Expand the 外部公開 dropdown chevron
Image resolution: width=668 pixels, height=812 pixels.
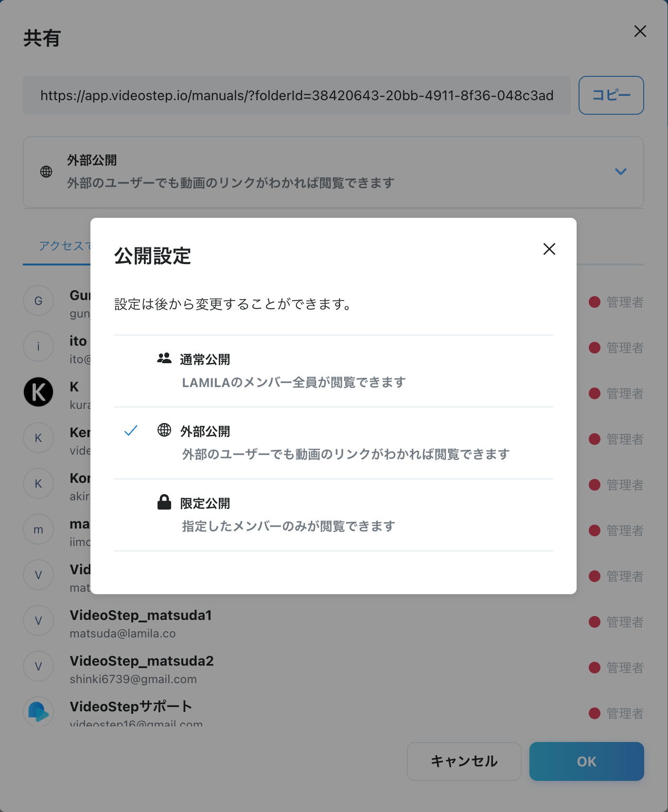coord(621,172)
